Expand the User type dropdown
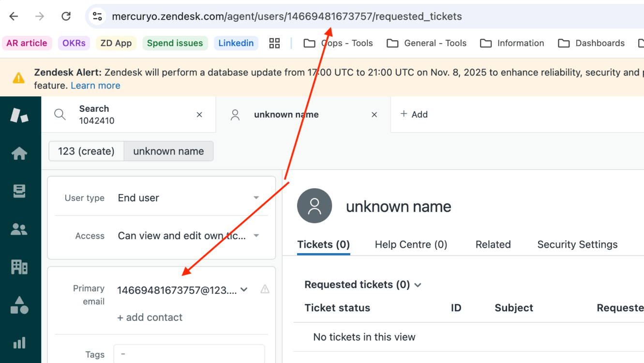 (256, 198)
